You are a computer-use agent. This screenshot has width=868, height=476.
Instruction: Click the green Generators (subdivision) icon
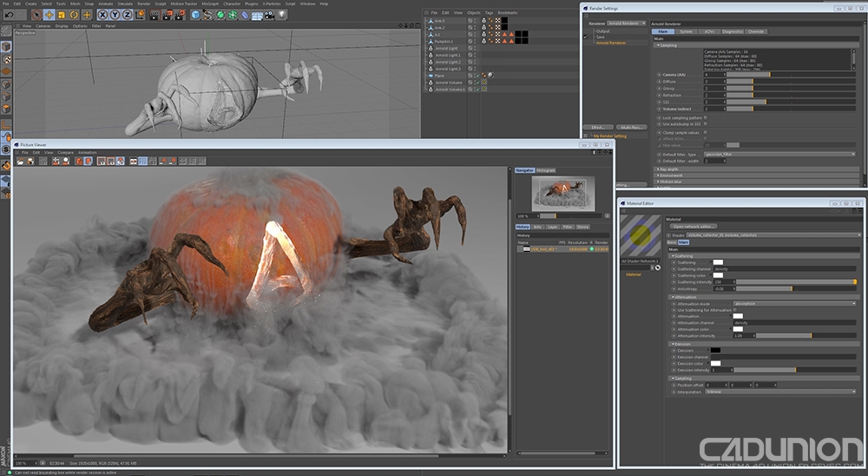(x=220, y=15)
